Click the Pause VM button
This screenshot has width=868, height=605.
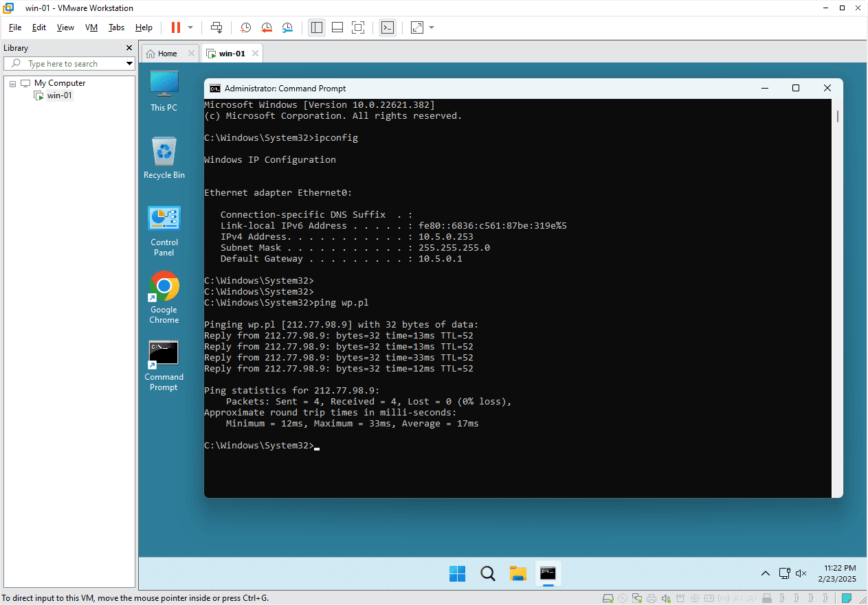pos(176,27)
